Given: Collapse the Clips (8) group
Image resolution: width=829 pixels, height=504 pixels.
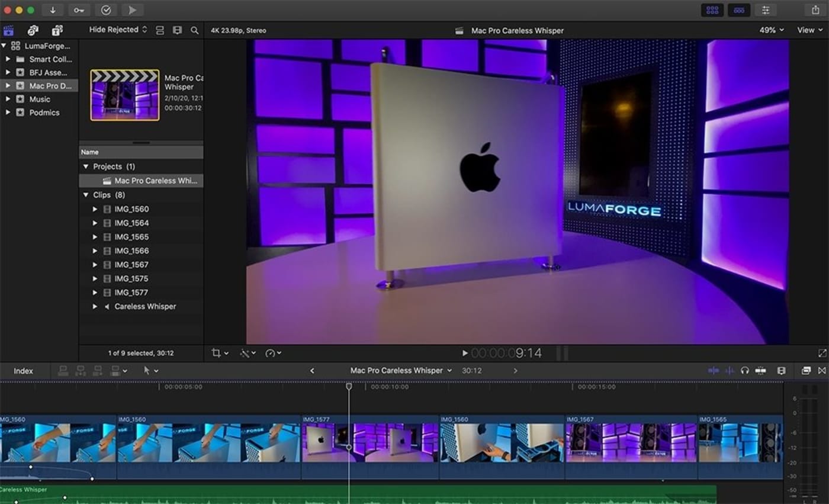Looking at the screenshot, I should tap(86, 195).
